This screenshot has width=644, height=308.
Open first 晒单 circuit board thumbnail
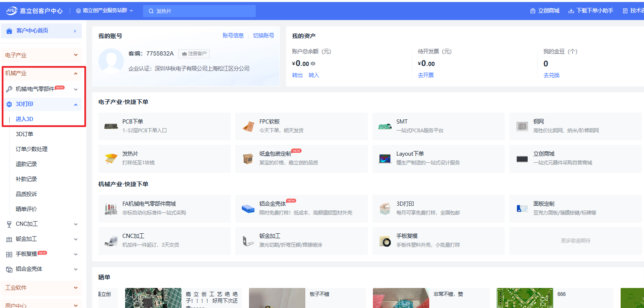click(153, 298)
